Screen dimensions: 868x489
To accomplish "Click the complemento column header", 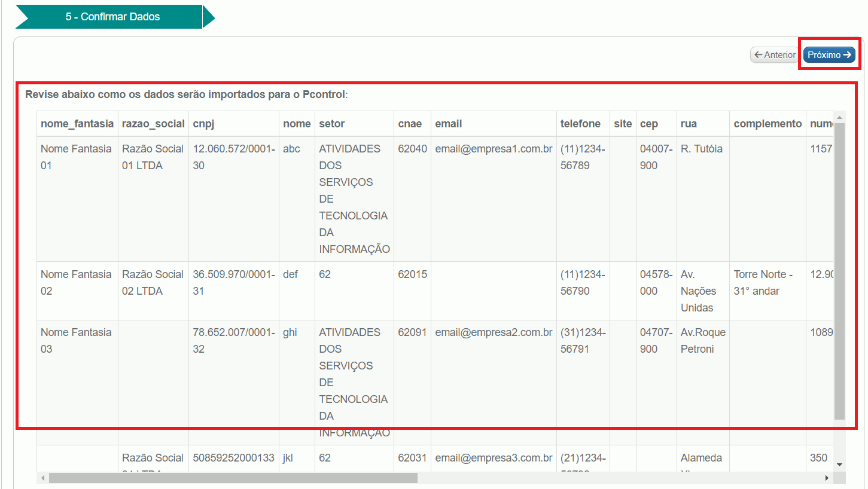I will coord(768,124).
